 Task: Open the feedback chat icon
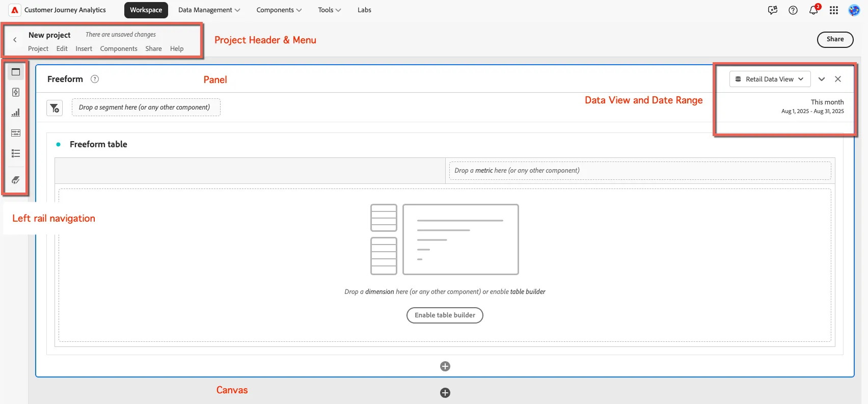[773, 10]
